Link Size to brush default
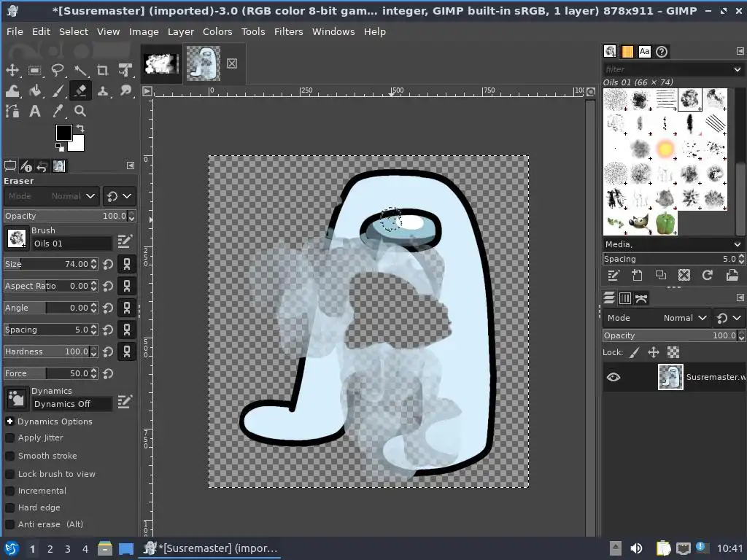This screenshot has height=560, width=747. 127,264
